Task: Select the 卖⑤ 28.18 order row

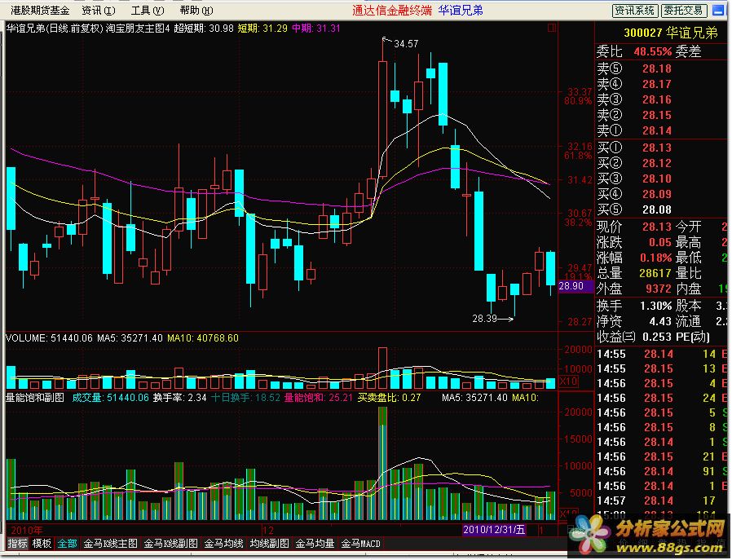Action: (x=663, y=68)
